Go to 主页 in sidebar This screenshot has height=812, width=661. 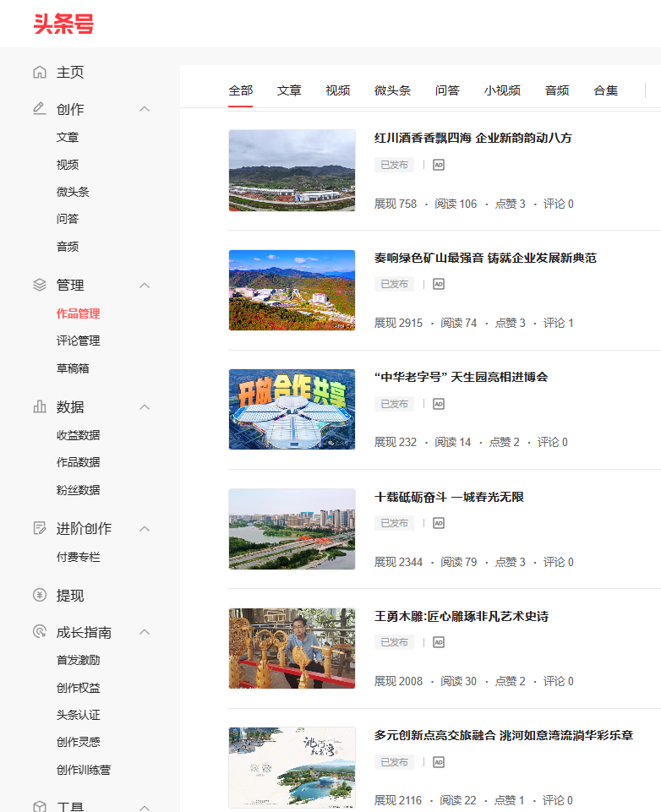click(70, 72)
